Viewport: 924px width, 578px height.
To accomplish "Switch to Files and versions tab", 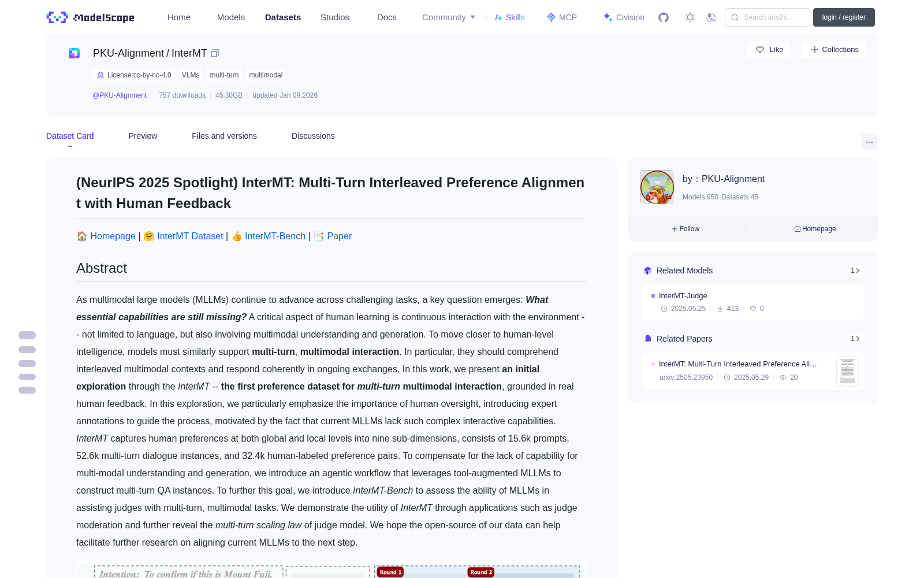I will coord(224,136).
